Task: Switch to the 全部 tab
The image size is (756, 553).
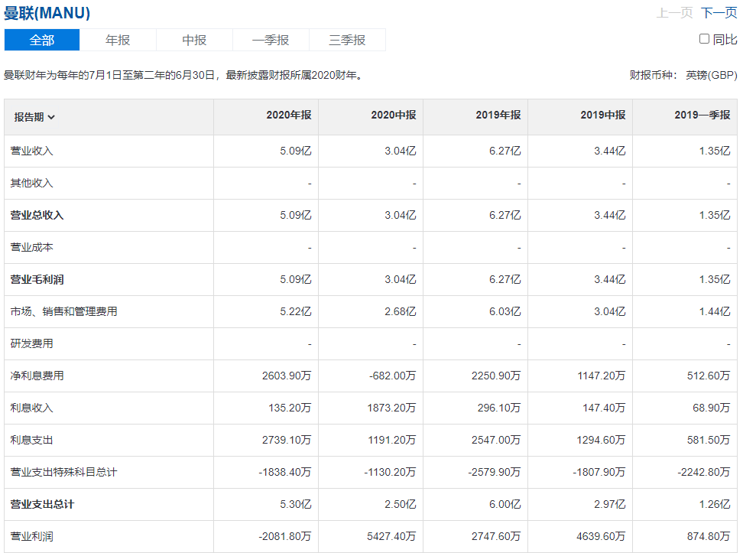Action: [42, 40]
